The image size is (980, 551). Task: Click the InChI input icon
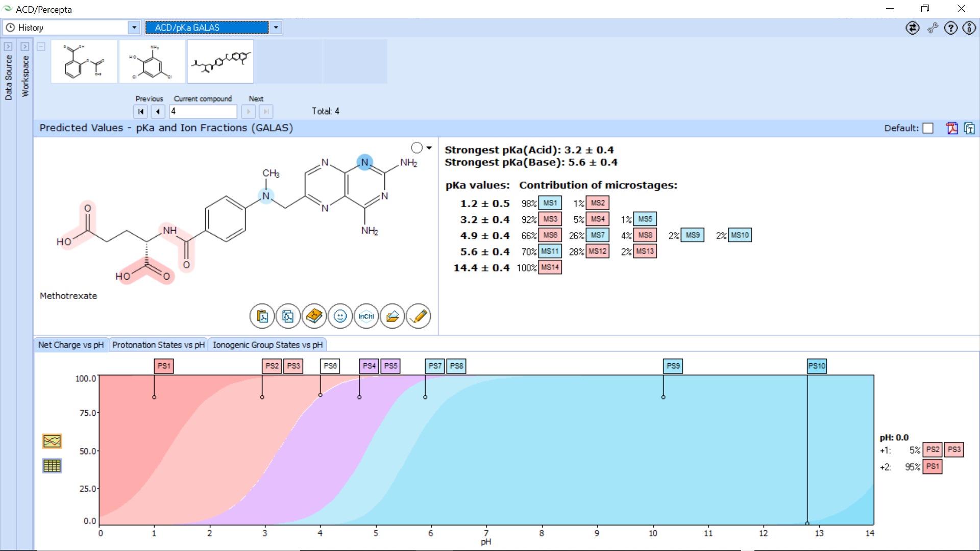[366, 316]
